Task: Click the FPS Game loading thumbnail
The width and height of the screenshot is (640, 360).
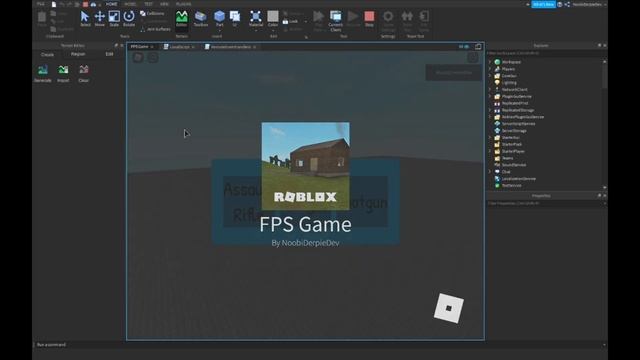Action: click(305, 166)
